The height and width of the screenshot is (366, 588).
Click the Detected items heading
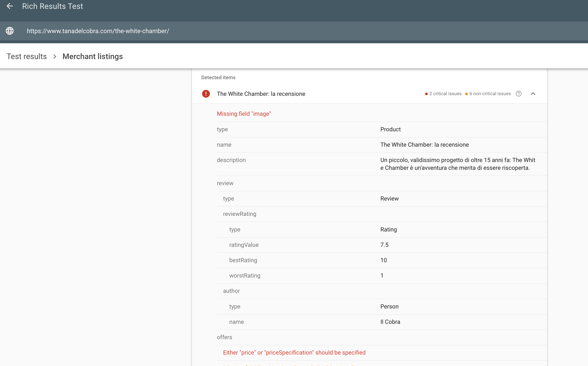pos(218,77)
